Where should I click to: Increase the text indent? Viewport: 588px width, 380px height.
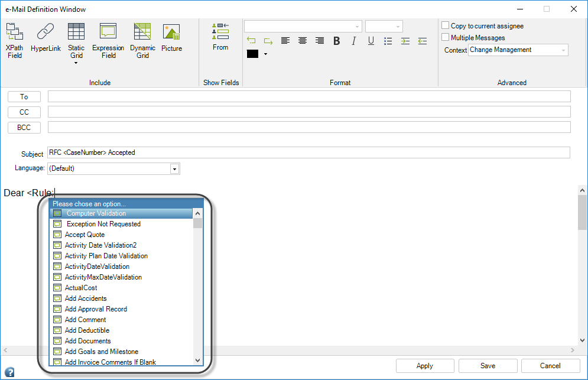click(x=405, y=41)
